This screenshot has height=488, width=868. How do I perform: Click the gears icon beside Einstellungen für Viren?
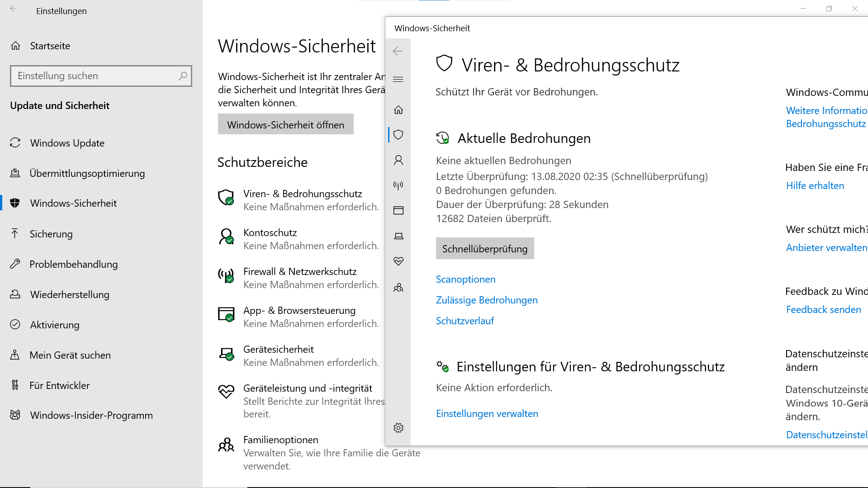(x=442, y=366)
